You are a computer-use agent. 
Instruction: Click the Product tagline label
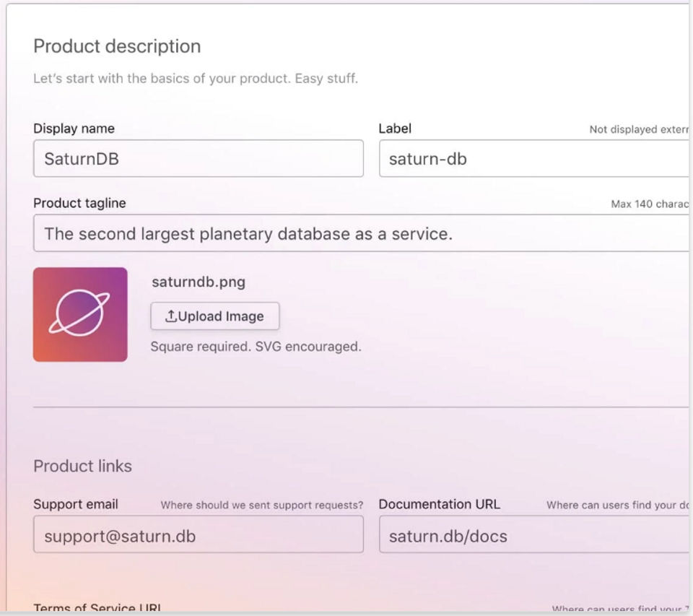(79, 203)
